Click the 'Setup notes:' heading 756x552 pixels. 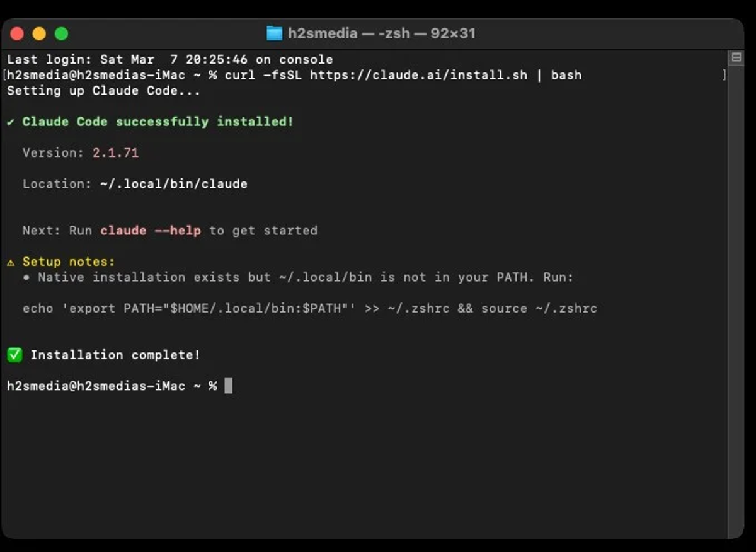coord(69,262)
